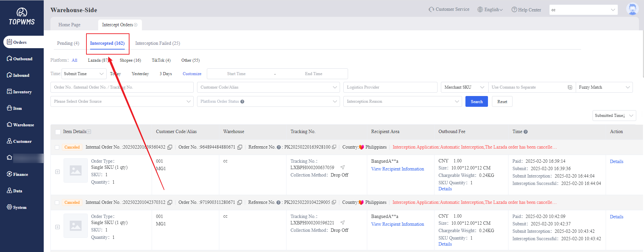The width and height of the screenshot is (644, 252).
Task: Select the second canceled order checkbox
Action: point(57,202)
